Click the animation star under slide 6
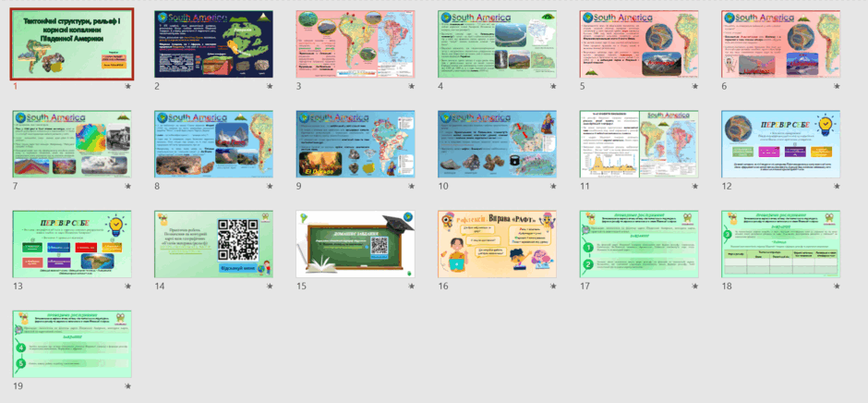The height and width of the screenshot is (403, 868). click(837, 86)
